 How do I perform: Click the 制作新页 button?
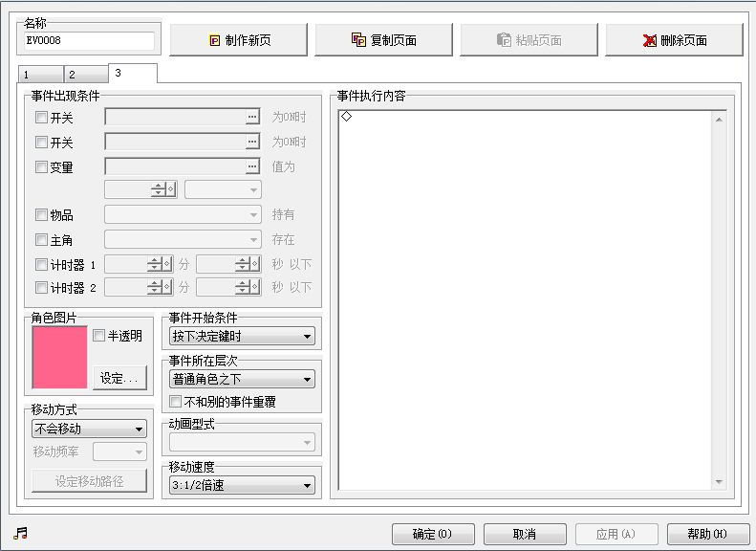point(239,40)
